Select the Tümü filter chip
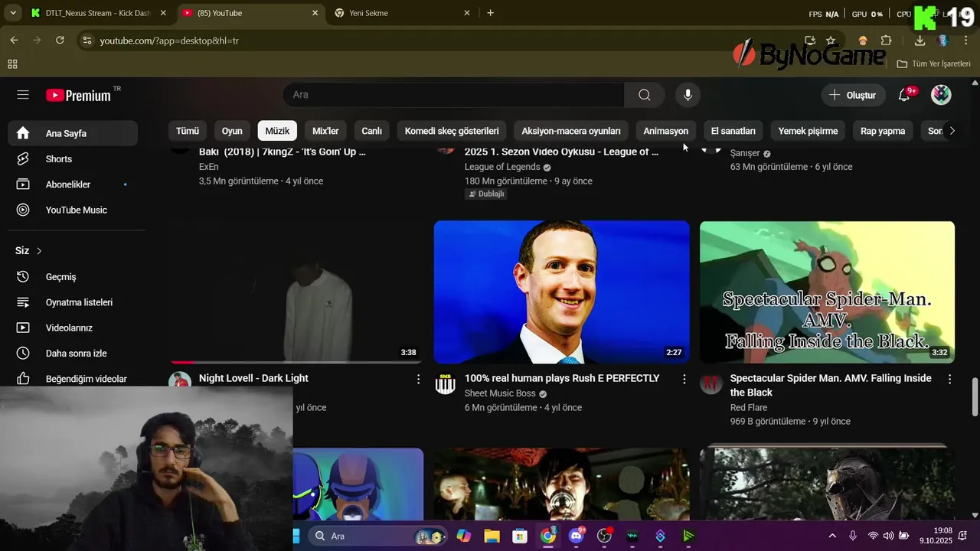980x551 pixels. [x=188, y=131]
